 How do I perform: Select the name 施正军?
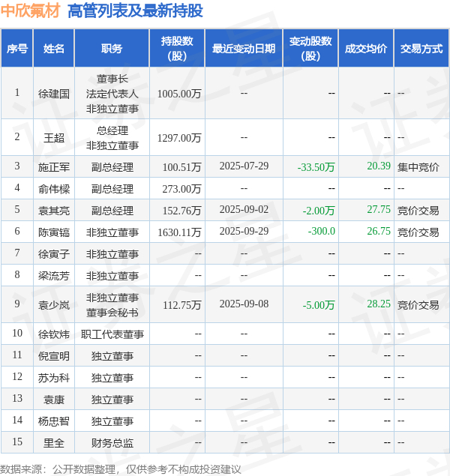(x=54, y=166)
